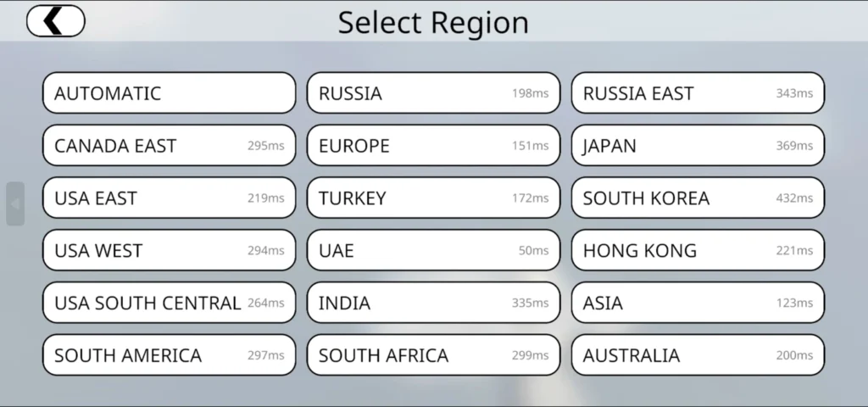
Task: Select the Asia region
Action: [x=698, y=303]
